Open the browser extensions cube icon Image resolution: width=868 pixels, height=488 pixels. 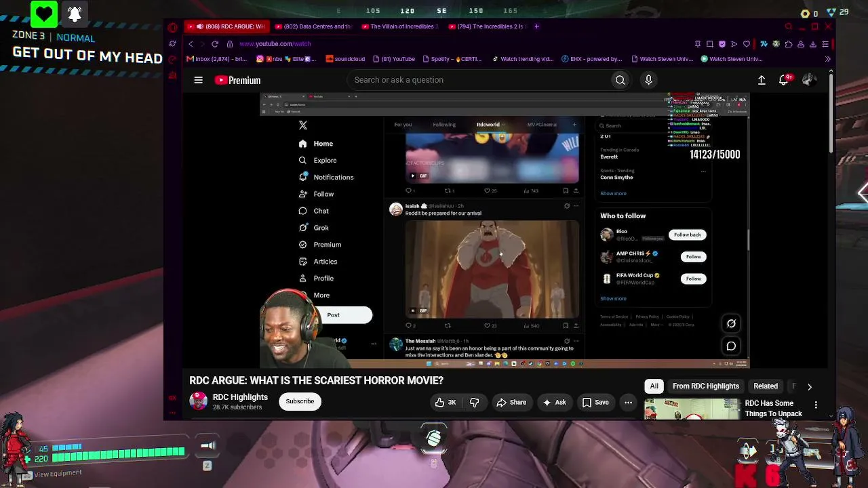(788, 44)
